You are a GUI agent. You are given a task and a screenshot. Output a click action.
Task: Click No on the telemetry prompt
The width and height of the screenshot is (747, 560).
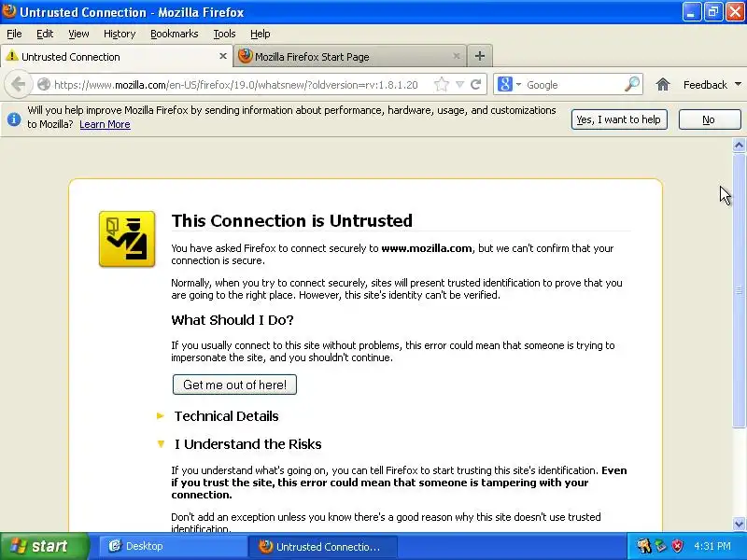tap(710, 119)
